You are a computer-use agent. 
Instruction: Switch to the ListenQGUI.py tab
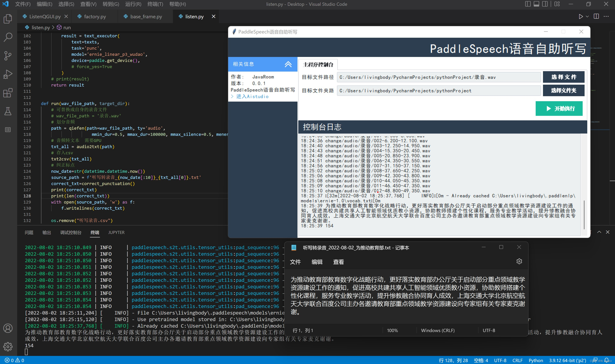[x=45, y=16]
